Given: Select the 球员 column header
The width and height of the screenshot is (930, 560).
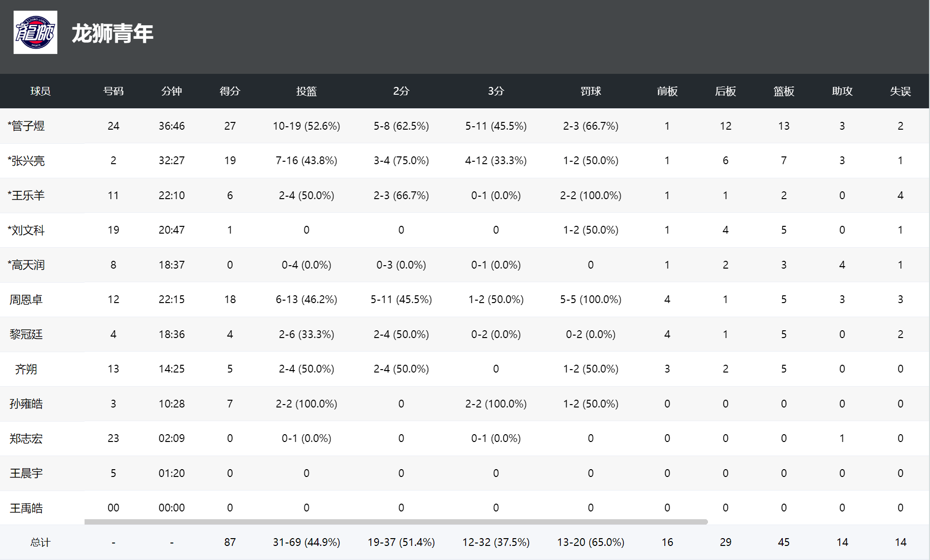Looking at the screenshot, I should pos(40,91).
